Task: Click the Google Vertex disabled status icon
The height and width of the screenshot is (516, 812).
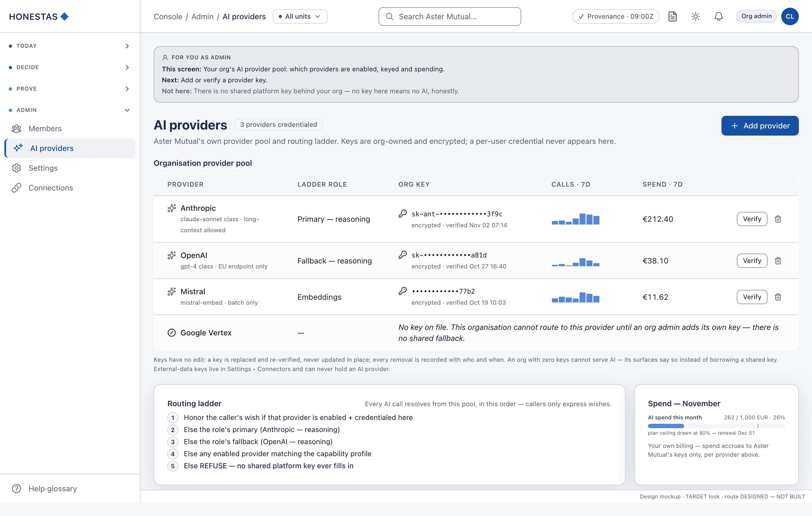Action: (172, 333)
